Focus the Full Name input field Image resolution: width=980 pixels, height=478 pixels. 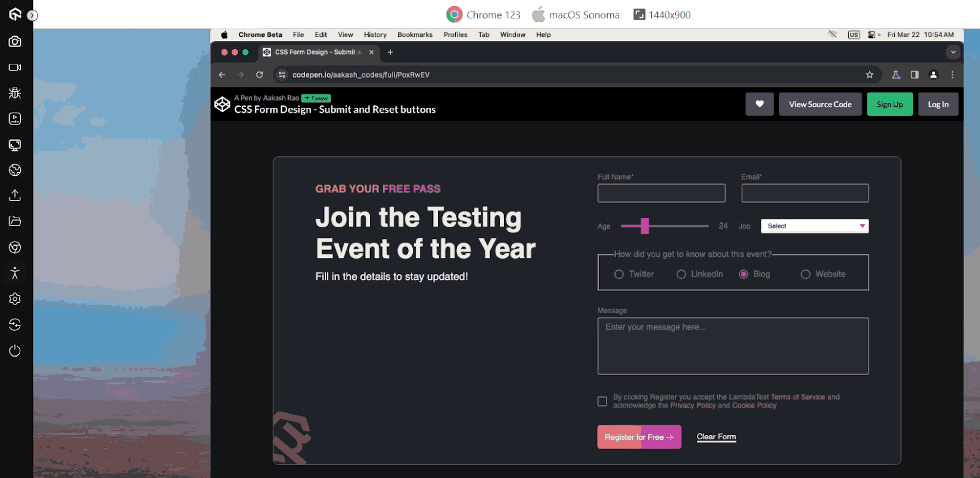[x=661, y=193]
